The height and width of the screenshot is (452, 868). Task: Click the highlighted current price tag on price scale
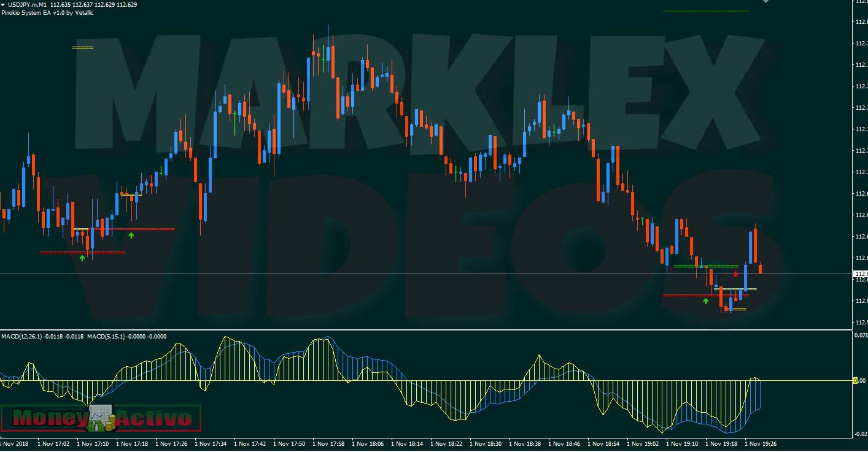[861, 274]
